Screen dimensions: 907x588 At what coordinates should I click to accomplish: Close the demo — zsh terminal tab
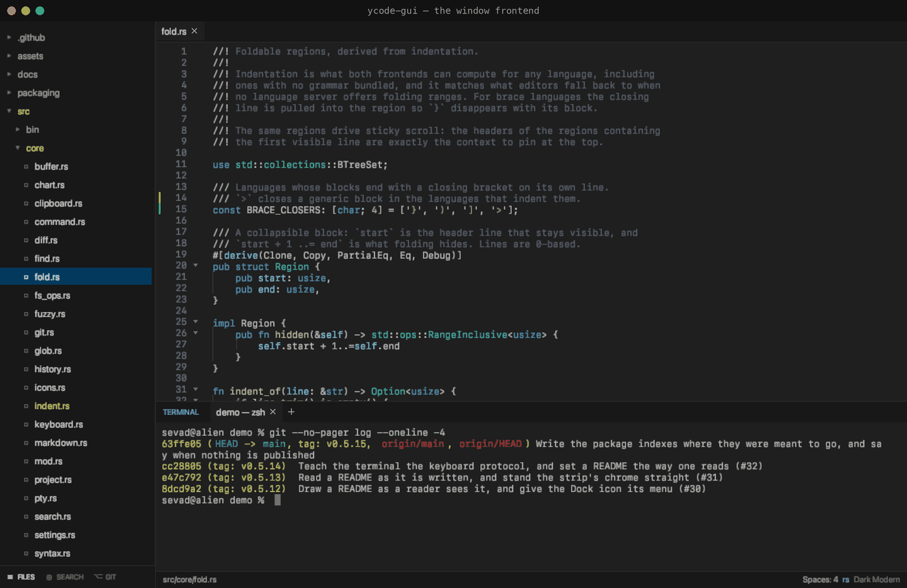pos(273,412)
